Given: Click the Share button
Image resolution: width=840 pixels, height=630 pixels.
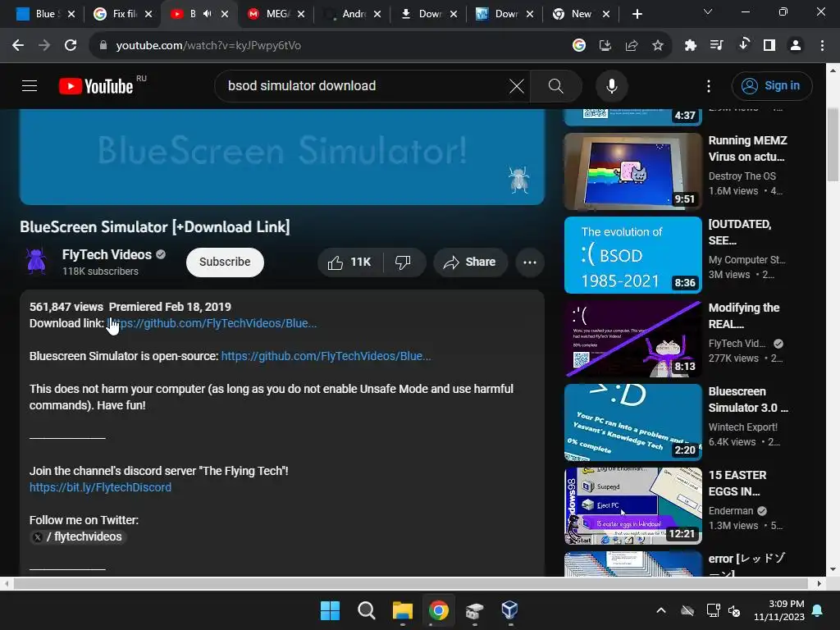Looking at the screenshot, I should pyautogui.click(x=470, y=262).
